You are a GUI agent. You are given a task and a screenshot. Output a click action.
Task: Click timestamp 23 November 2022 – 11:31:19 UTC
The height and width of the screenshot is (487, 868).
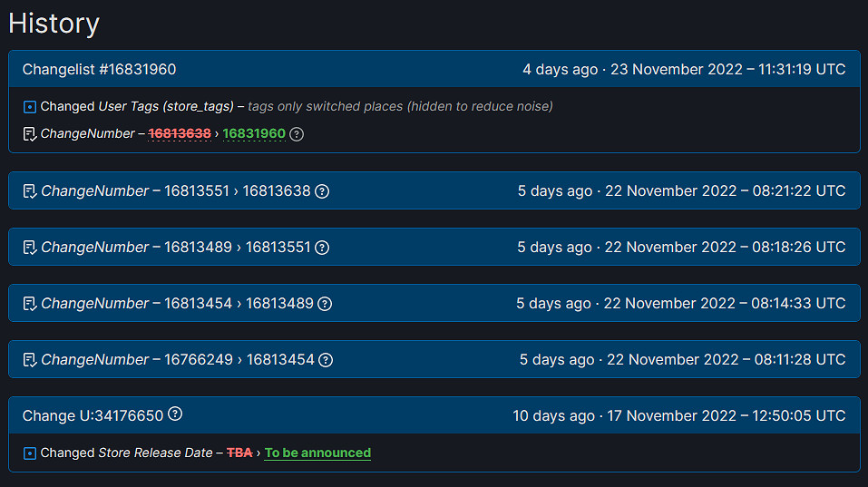[727, 70]
